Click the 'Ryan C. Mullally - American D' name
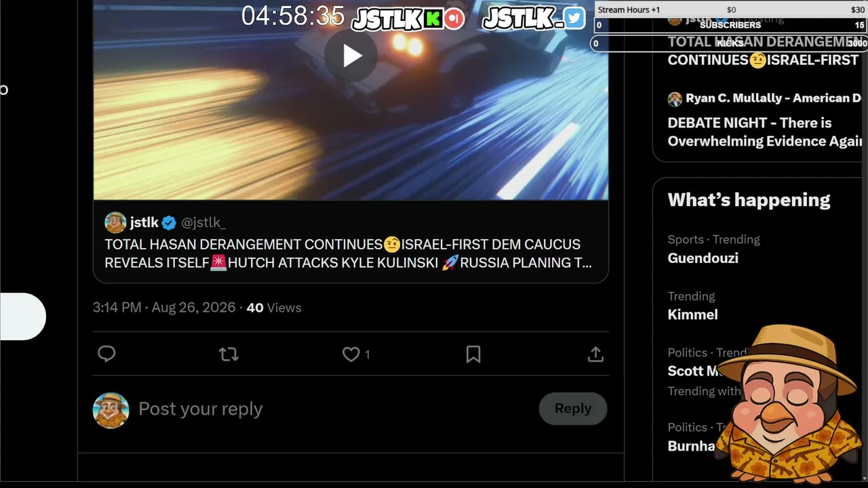This screenshot has height=488, width=868. coord(773,98)
